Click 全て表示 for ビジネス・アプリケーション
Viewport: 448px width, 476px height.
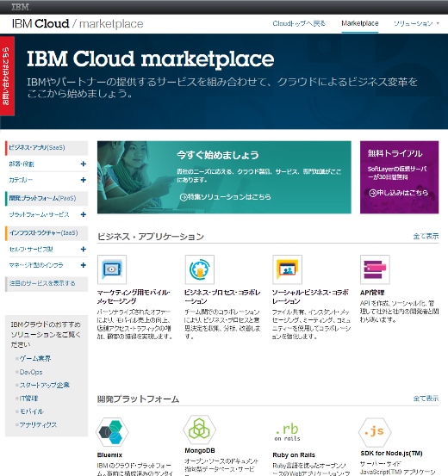[x=426, y=236]
